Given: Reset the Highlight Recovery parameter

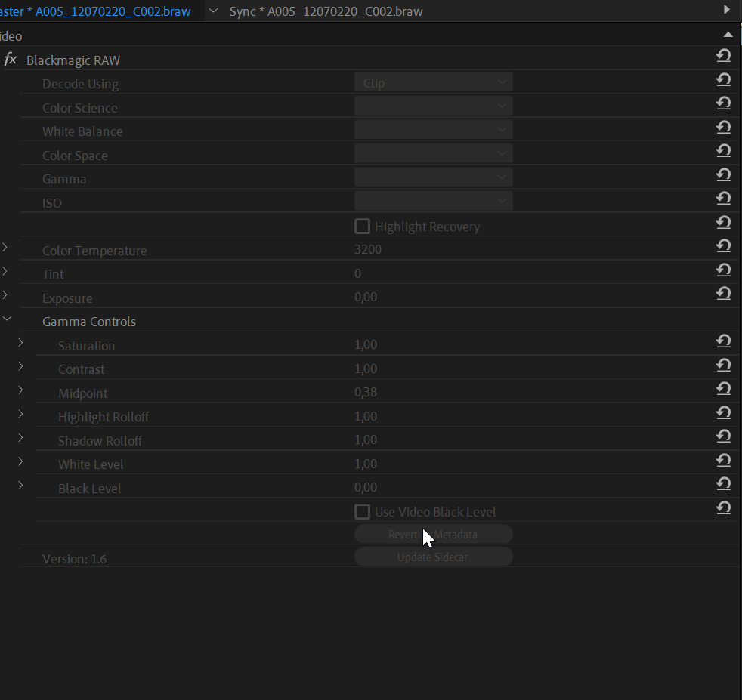Looking at the screenshot, I should tap(724, 222).
